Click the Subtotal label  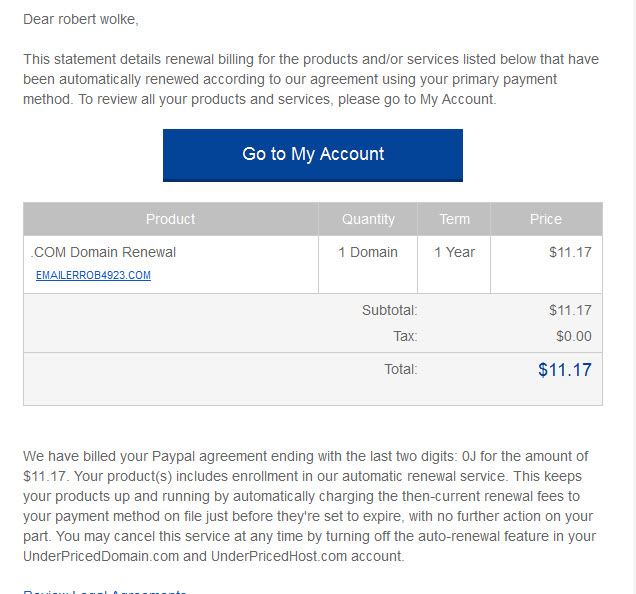click(389, 310)
